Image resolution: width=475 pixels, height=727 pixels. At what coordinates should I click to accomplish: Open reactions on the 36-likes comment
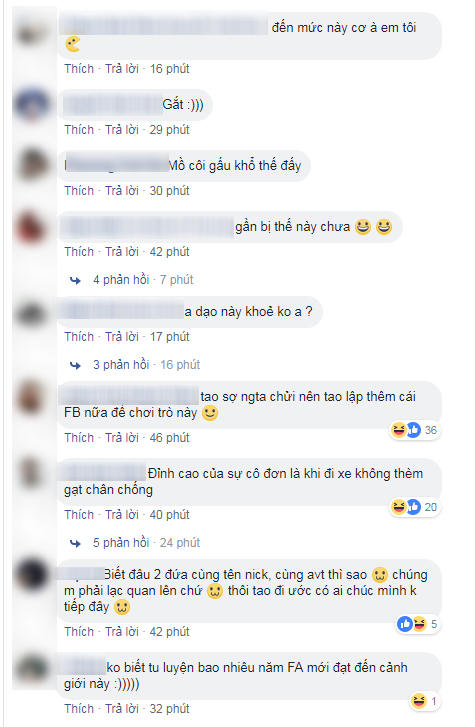pyautogui.click(x=414, y=430)
